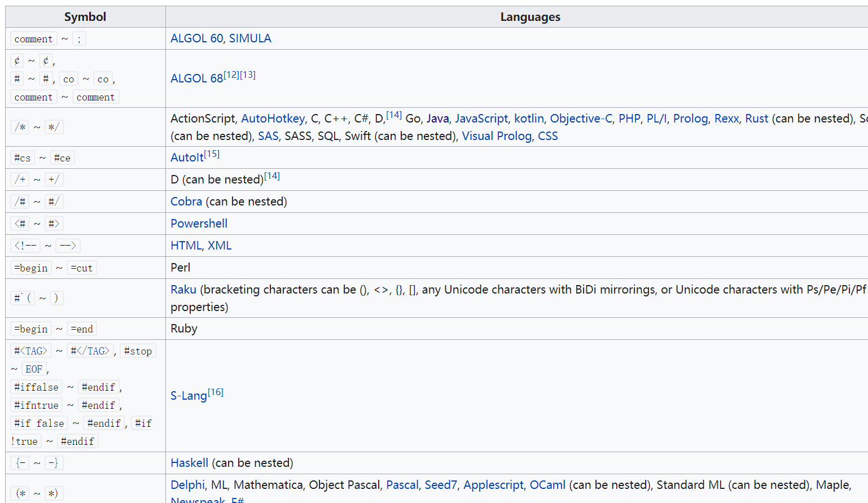Open the ALGOL 60 link
The image size is (868, 503).
pos(197,38)
